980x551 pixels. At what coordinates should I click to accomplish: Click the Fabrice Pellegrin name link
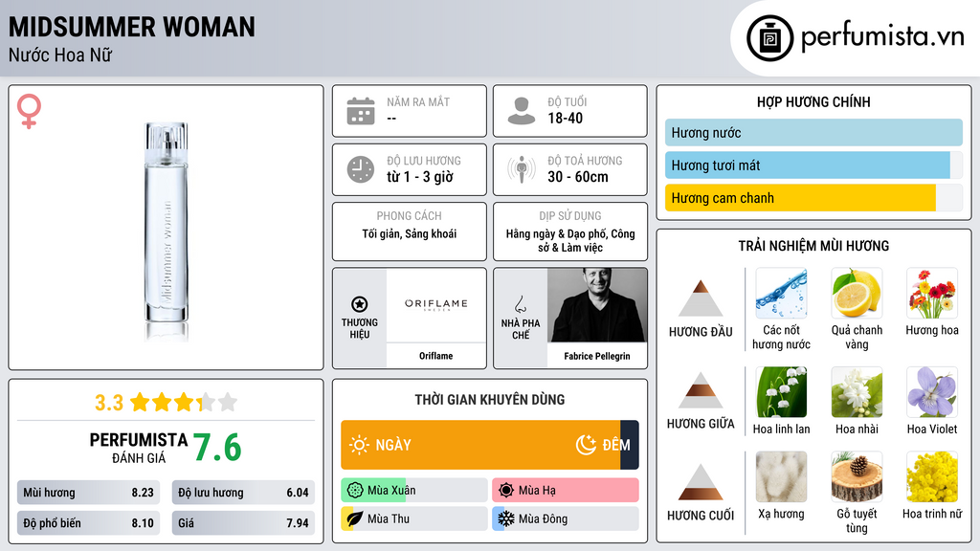[x=597, y=356]
